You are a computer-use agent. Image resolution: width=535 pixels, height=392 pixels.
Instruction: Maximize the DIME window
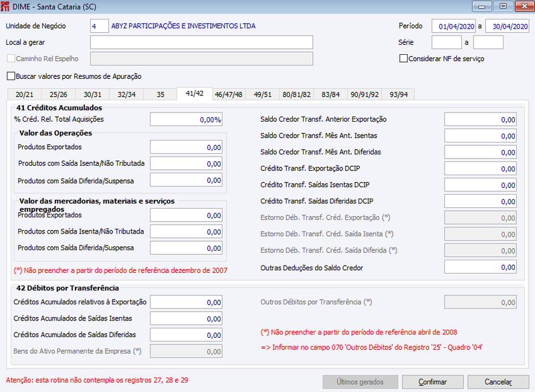pyautogui.click(x=503, y=7)
